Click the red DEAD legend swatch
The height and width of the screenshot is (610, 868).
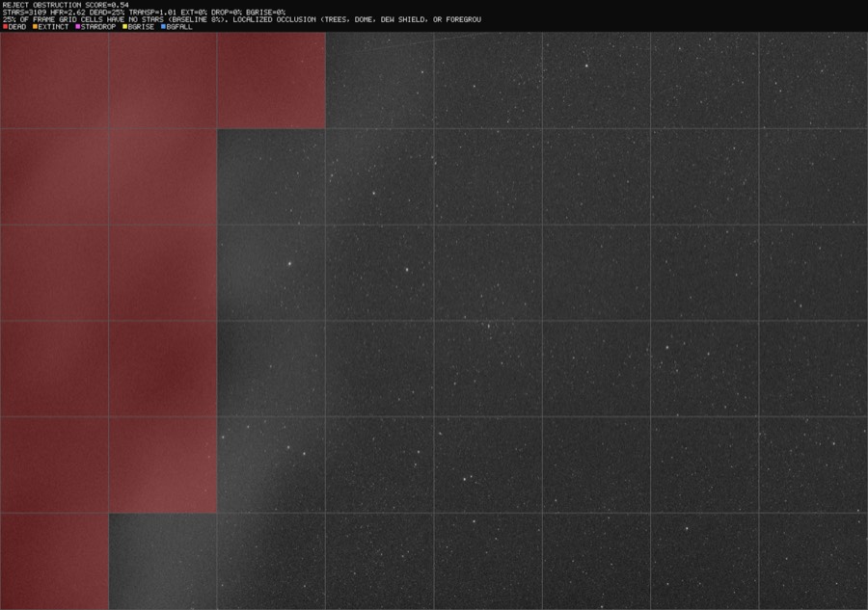pyautogui.click(x=5, y=27)
